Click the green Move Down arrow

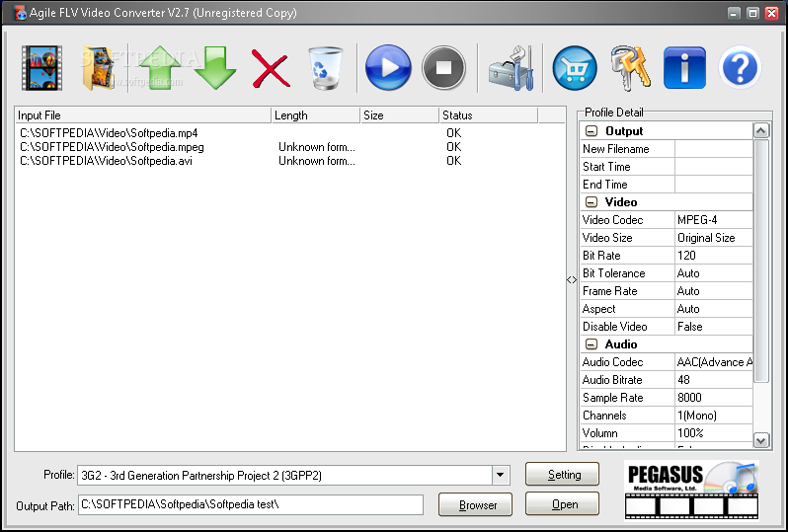[215, 68]
